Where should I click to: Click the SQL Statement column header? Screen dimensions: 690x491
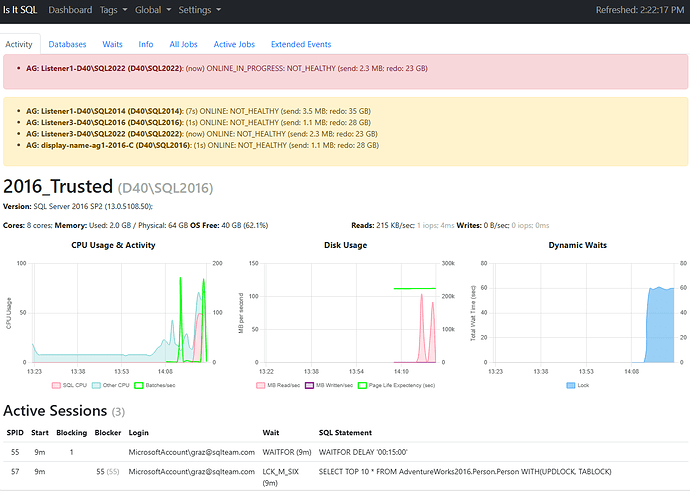click(x=345, y=432)
